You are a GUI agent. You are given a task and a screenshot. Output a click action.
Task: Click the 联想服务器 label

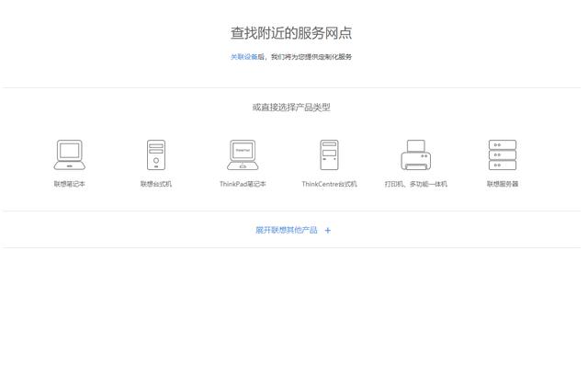click(x=503, y=184)
